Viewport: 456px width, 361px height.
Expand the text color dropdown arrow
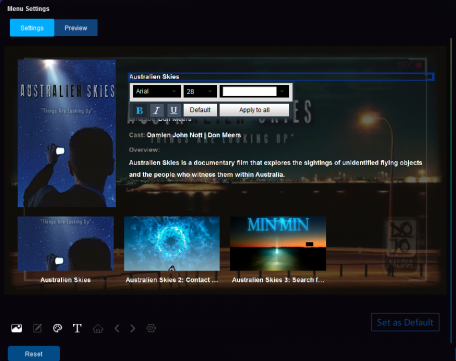[283, 91]
